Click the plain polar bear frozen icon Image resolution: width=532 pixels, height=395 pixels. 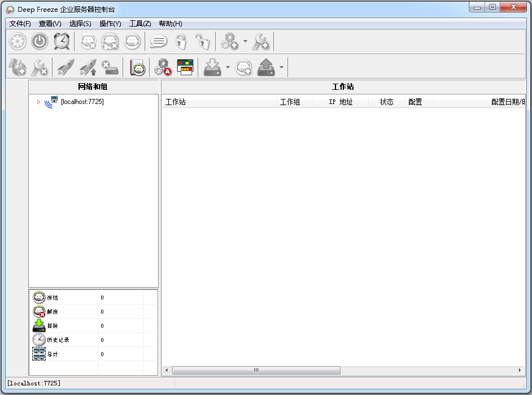(132, 42)
